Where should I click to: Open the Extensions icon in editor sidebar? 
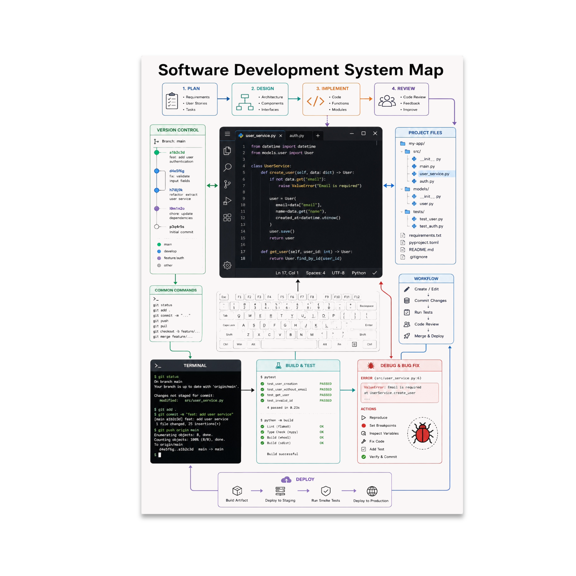pos(227,217)
